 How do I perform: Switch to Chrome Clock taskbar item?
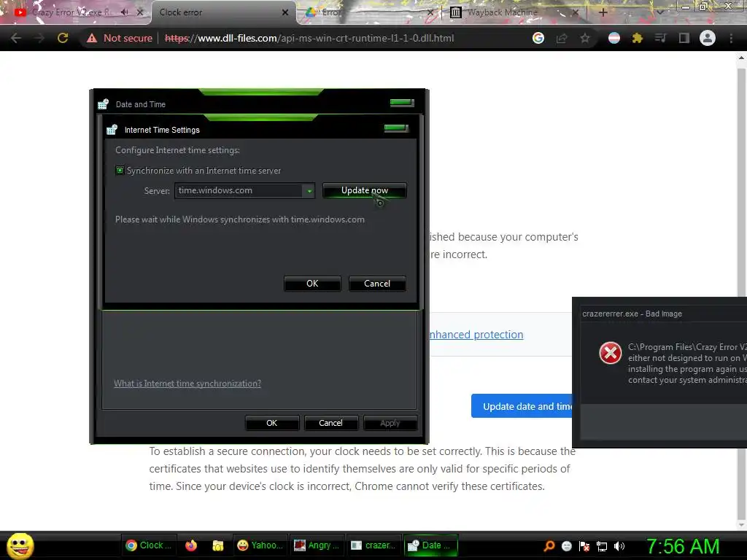coord(149,545)
